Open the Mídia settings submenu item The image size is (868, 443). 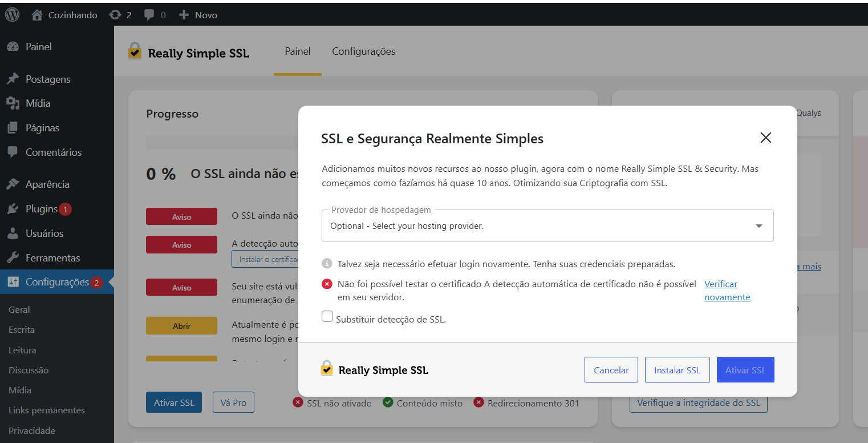[20, 390]
